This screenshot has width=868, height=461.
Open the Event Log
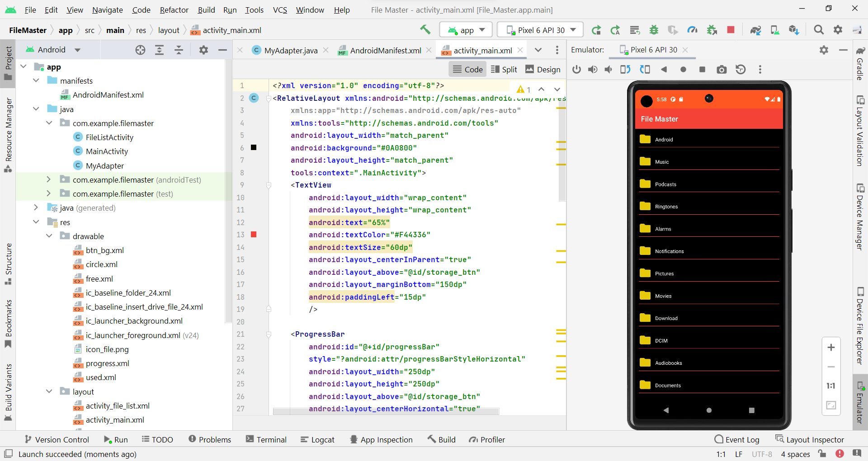pos(737,440)
